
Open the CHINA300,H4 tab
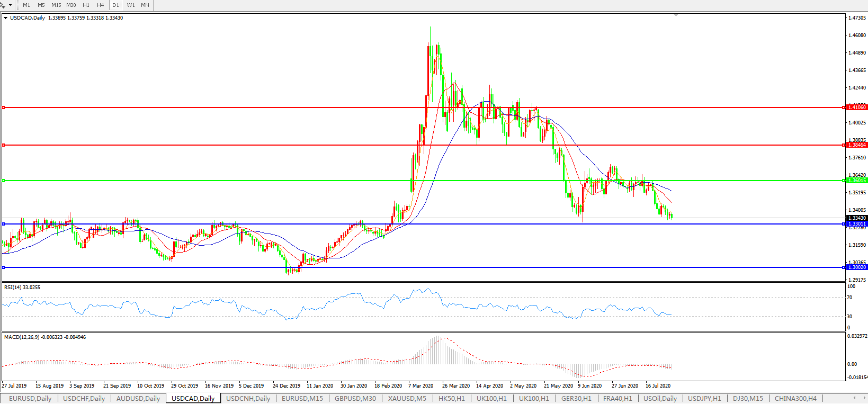click(795, 398)
